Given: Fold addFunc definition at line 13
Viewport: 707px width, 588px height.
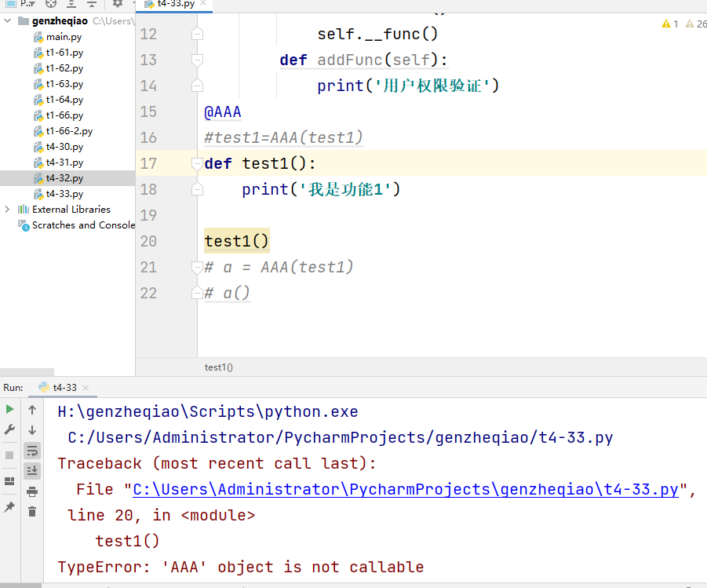Looking at the screenshot, I should click(197, 60).
